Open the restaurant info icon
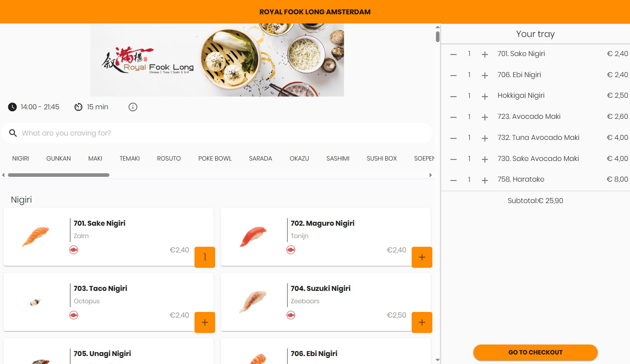 pyautogui.click(x=133, y=107)
